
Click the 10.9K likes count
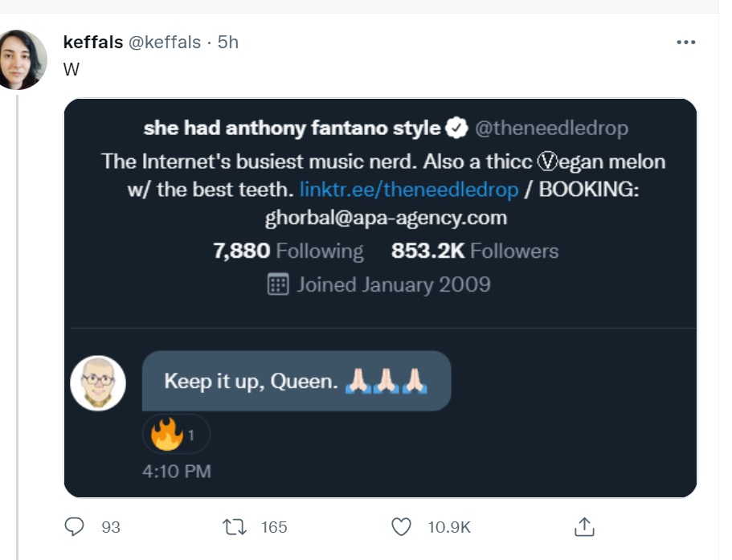click(448, 527)
